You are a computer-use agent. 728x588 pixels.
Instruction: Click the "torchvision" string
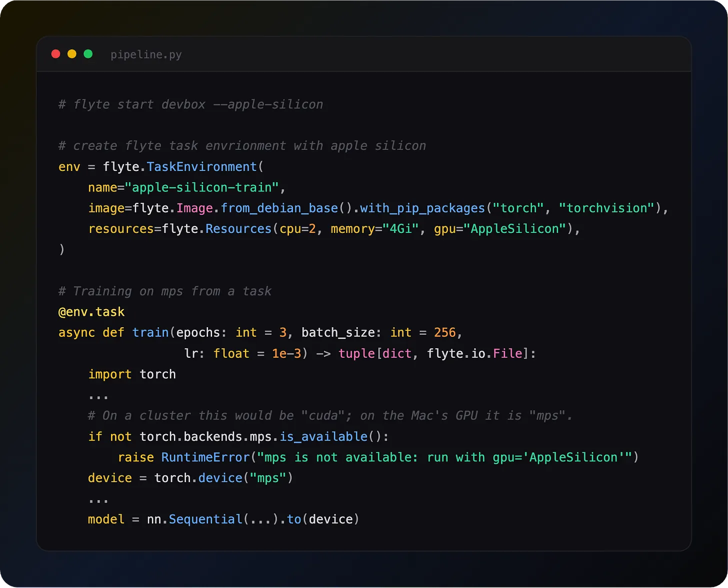[x=607, y=208]
